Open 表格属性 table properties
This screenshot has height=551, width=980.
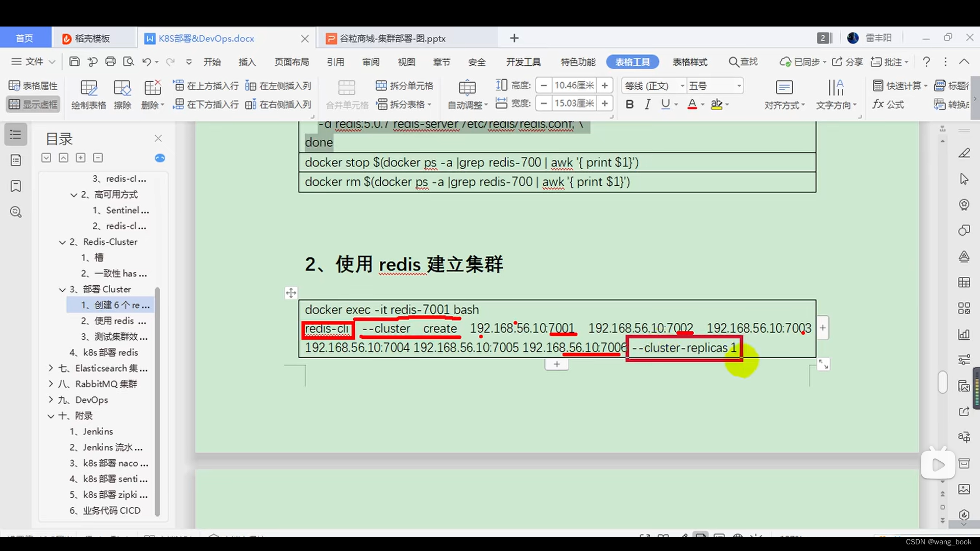coord(33,86)
